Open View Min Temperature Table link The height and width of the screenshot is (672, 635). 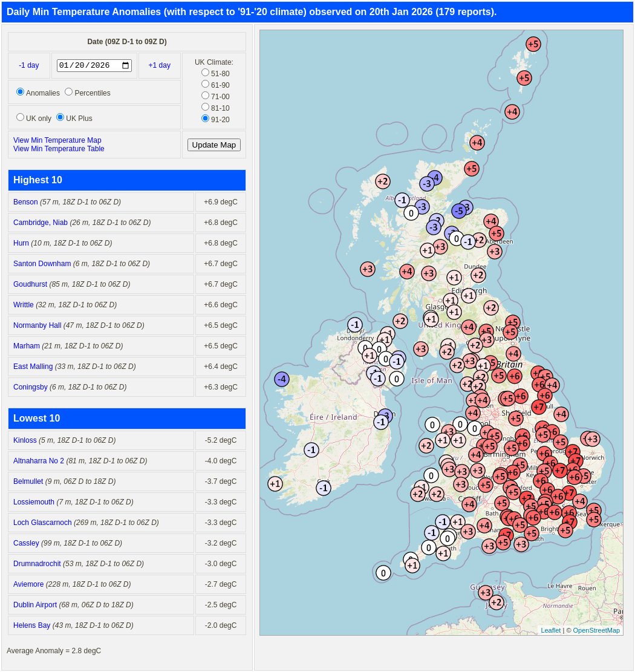point(59,149)
